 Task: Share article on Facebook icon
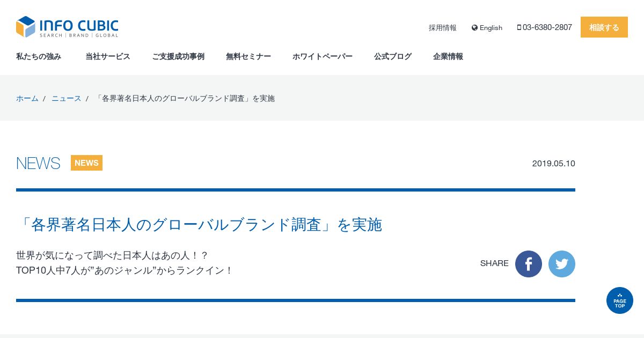(529, 264)
